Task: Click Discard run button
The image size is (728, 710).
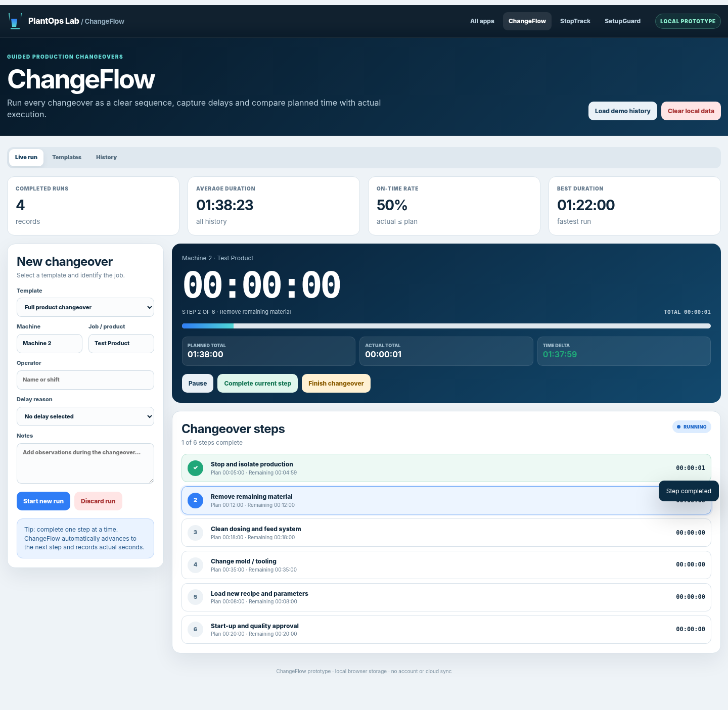Action: 98,501
